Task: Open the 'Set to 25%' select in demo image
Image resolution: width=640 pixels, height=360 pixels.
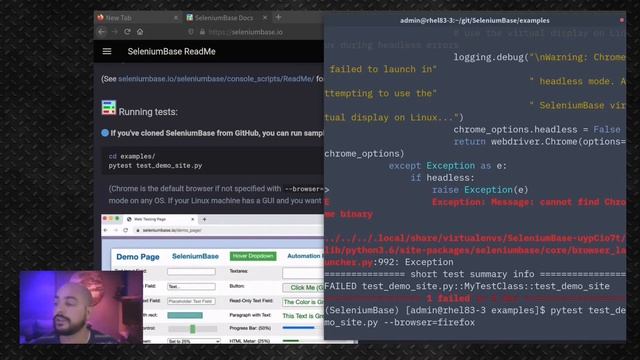Action: [194, 341]
